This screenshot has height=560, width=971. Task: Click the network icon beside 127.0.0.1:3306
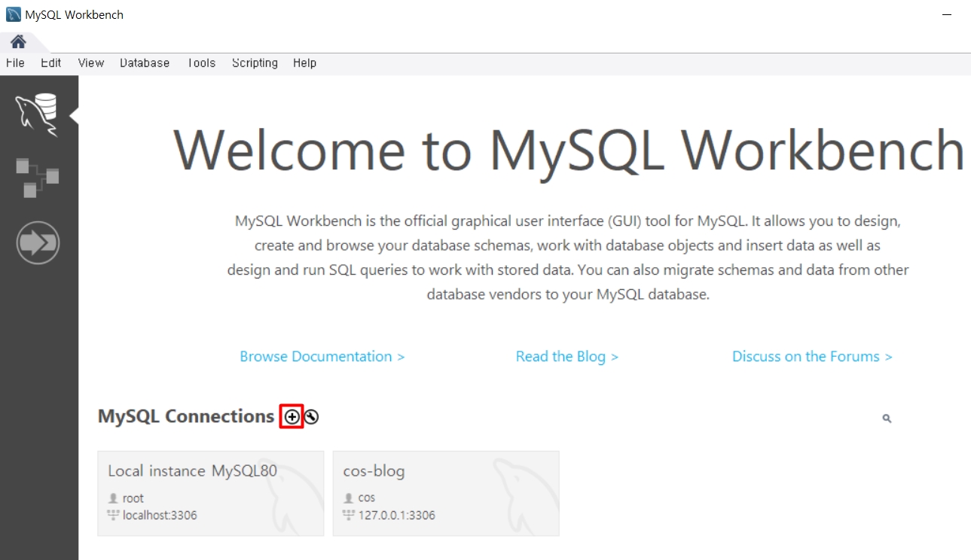[349, 516]
